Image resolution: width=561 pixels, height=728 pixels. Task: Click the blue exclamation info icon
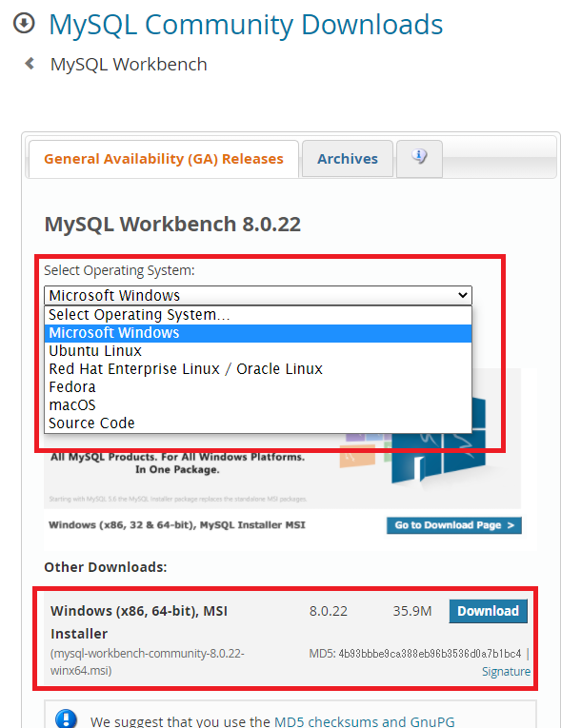click(66, 718)
